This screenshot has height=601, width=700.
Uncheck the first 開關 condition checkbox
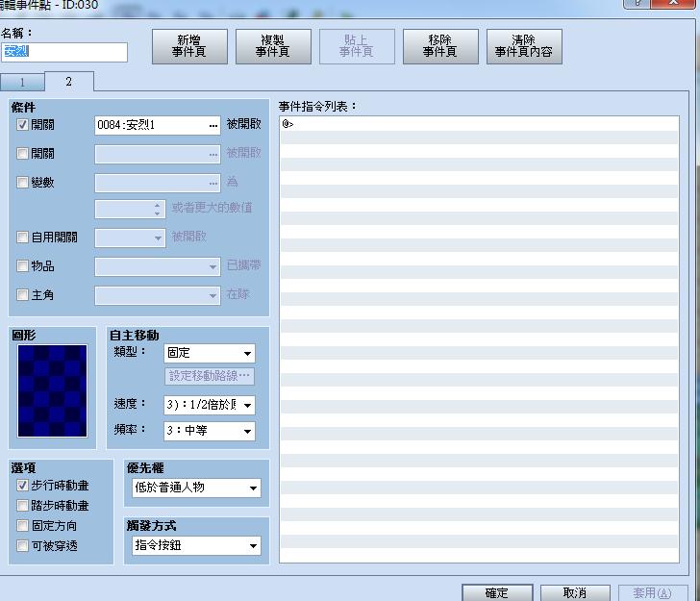[22, 125]
